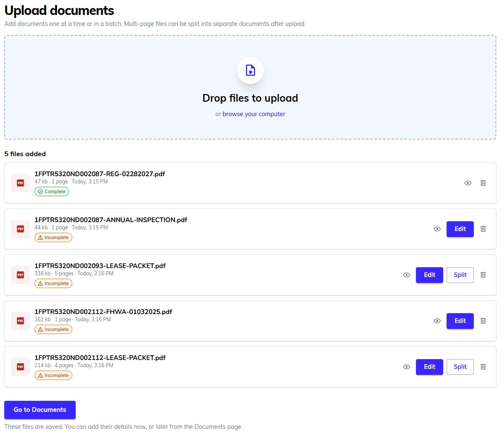This screenshot has height=434, width=504.
Task: Select file name 1FPTR5320ND002087-ANNUAL-INSPECTION.pdf
Action: click(111, 220)
